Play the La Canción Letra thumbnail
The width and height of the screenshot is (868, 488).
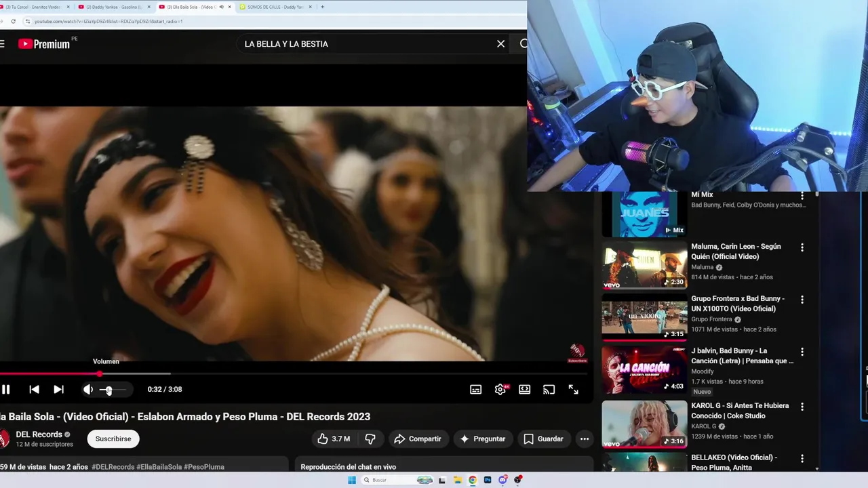click(644, 369)
